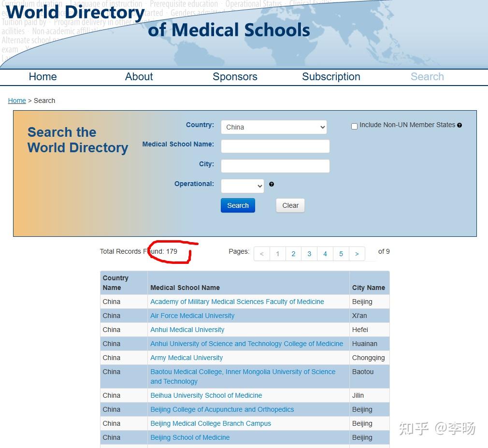This screenshot has height=448, width=488.
Task: Open Beijing Medical College Branch Campus link
Action: point(211,423)
